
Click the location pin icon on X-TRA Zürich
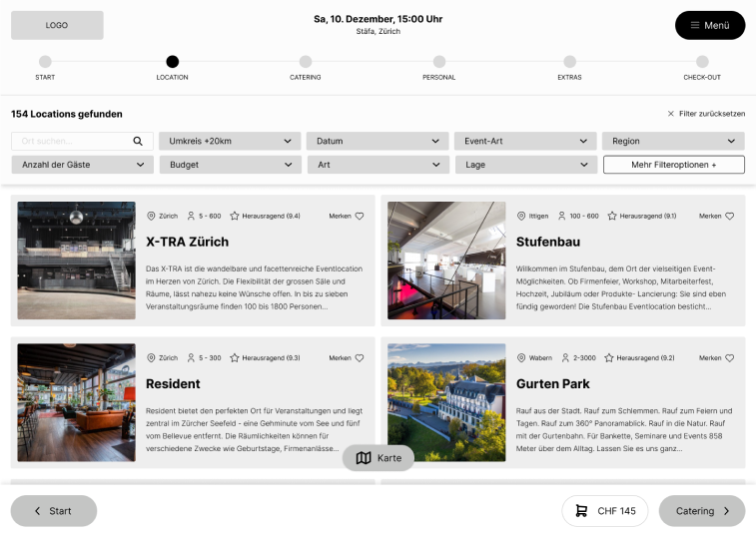(151, 216)
